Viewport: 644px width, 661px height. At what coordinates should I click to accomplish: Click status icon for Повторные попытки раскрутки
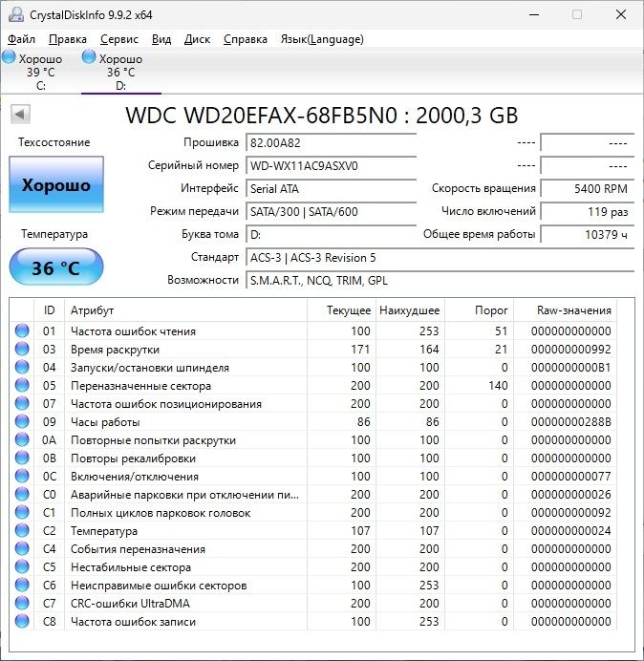coord(22,439)
